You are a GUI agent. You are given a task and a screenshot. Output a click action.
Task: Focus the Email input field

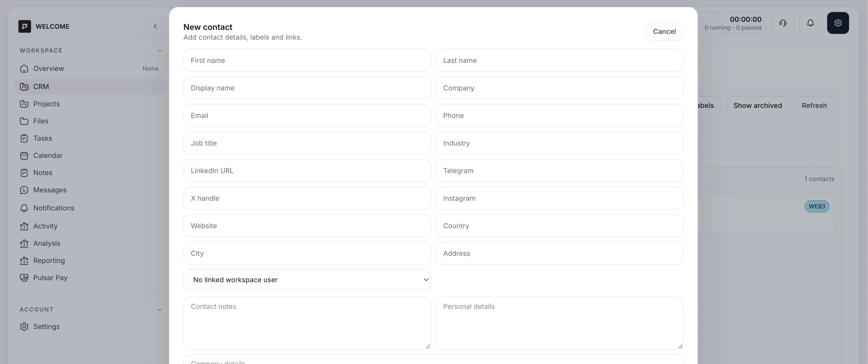coord(307,116)
